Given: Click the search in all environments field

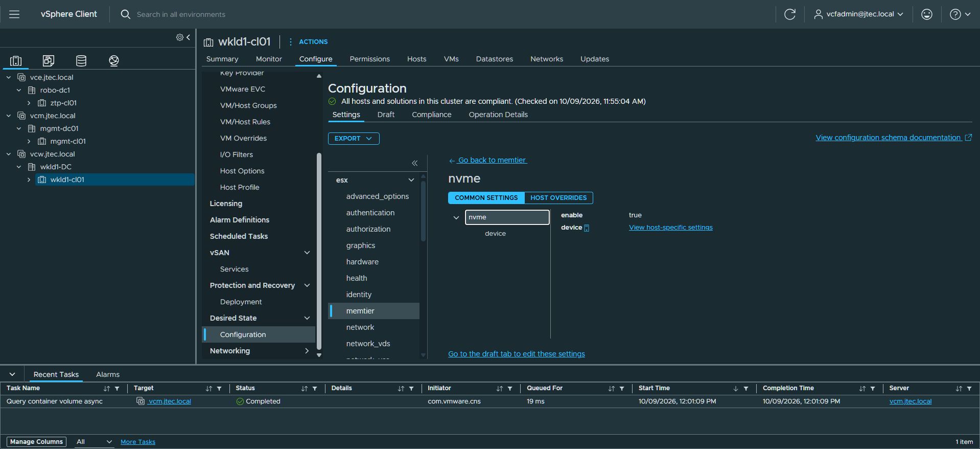Looking at the screenshot, I should [181, 14].
